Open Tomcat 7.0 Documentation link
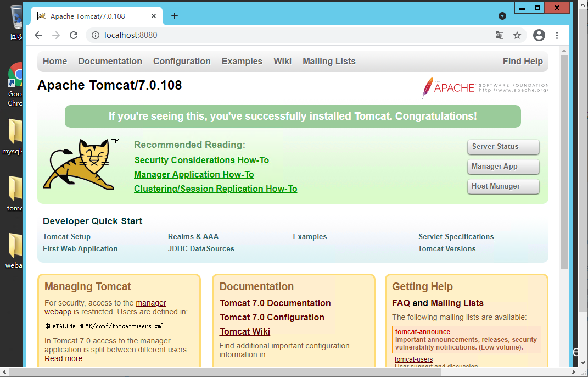Viewport: 588px width, 377px height. (x=275, y=303)
